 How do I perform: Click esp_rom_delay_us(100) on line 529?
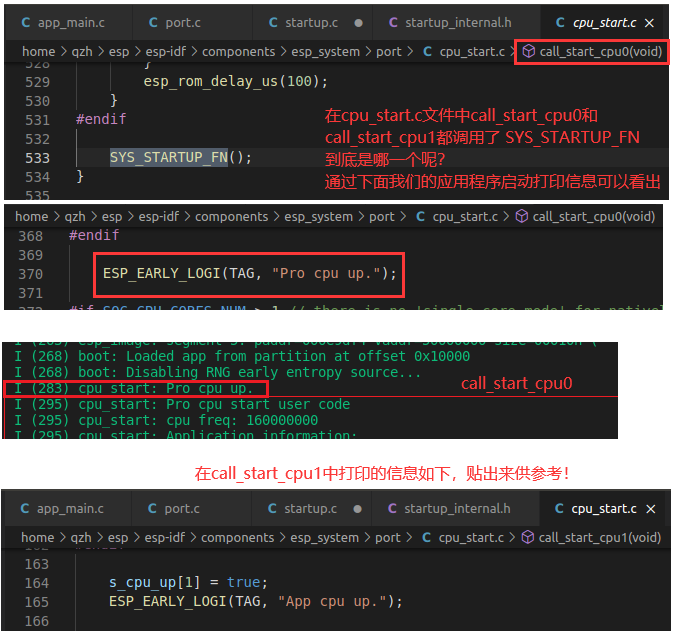(x=236, y=81)
